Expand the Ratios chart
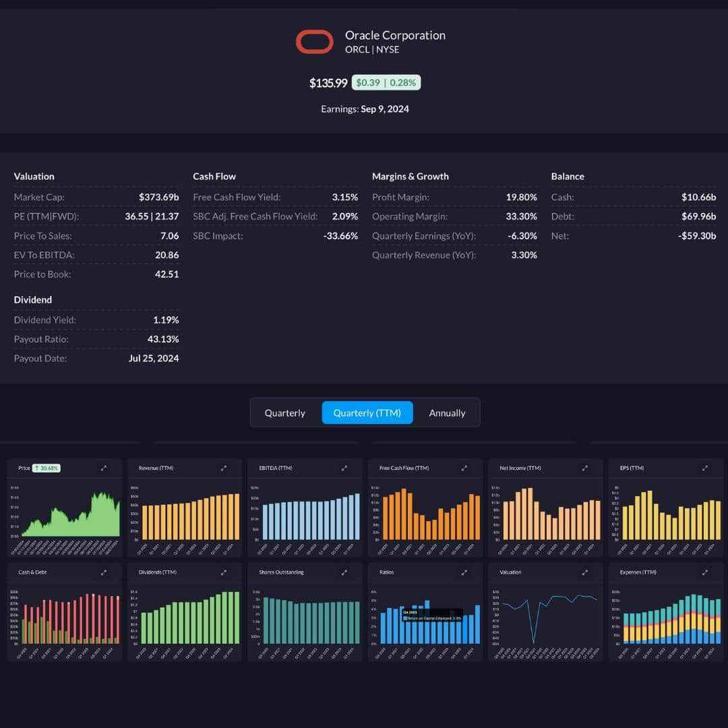The height and width of the screenshot is (728, 728). tap(464, 572)
